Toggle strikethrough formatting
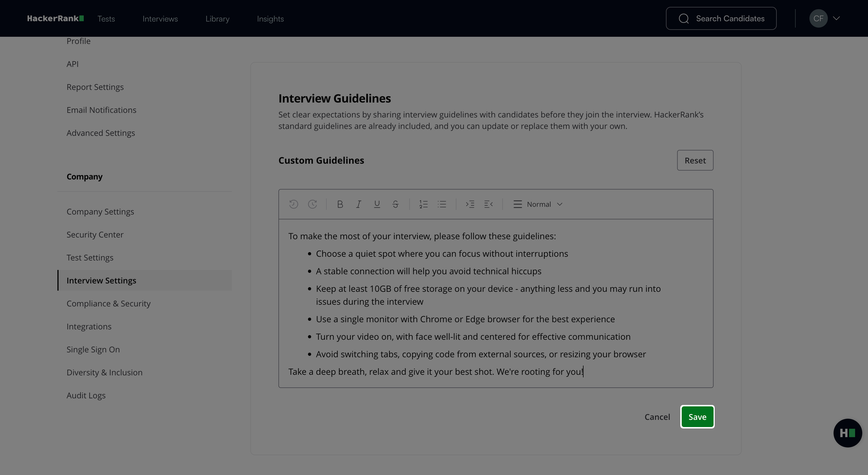This screenshot has height=475, width=868. click(x=396, y=204)
